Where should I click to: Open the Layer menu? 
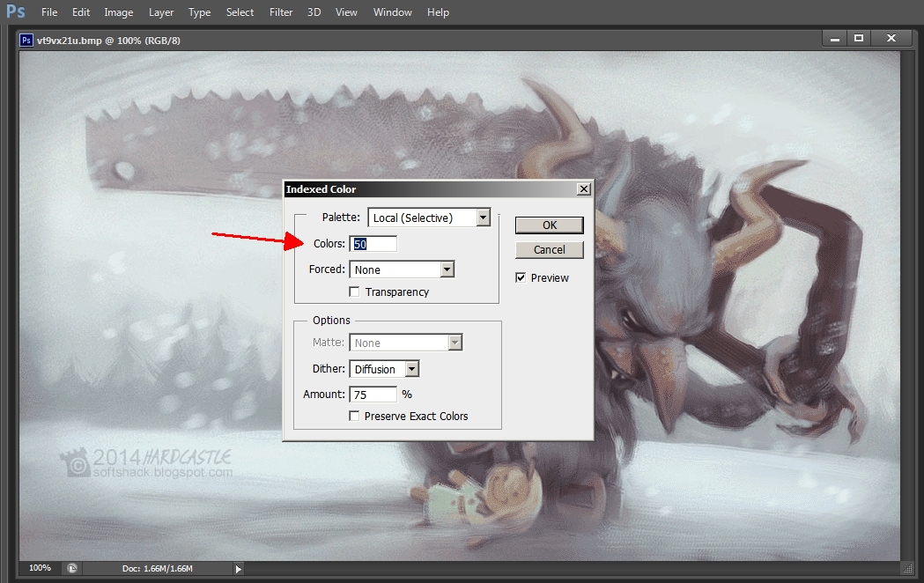(161, 11)
